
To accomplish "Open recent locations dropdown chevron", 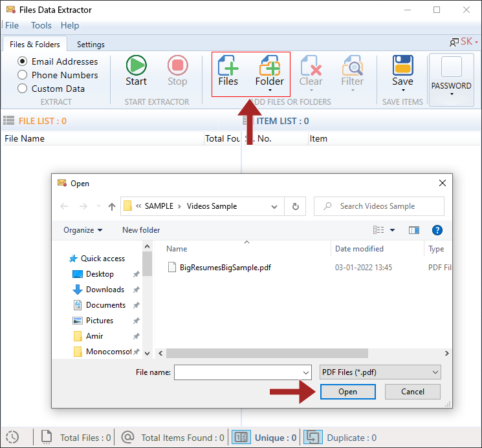I will 99,206.
